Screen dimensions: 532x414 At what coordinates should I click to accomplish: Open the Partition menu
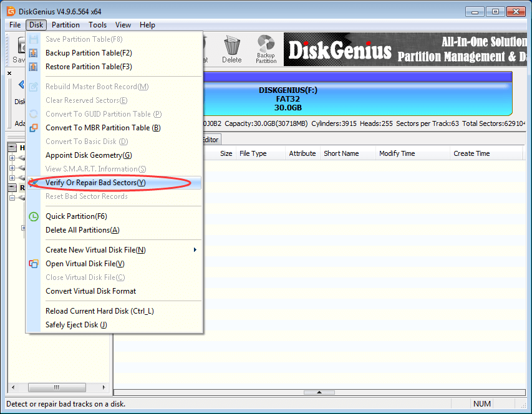coord(65,25)
